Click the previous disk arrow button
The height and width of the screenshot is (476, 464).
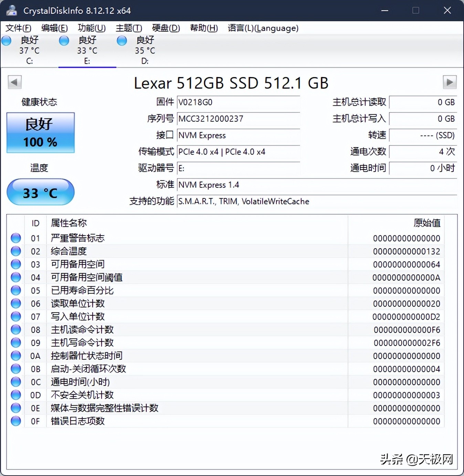pyautogui.click(x=14, y=83)
